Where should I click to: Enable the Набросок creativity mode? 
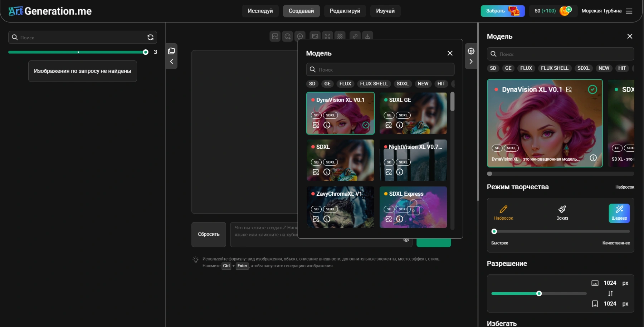pos(503,212)
